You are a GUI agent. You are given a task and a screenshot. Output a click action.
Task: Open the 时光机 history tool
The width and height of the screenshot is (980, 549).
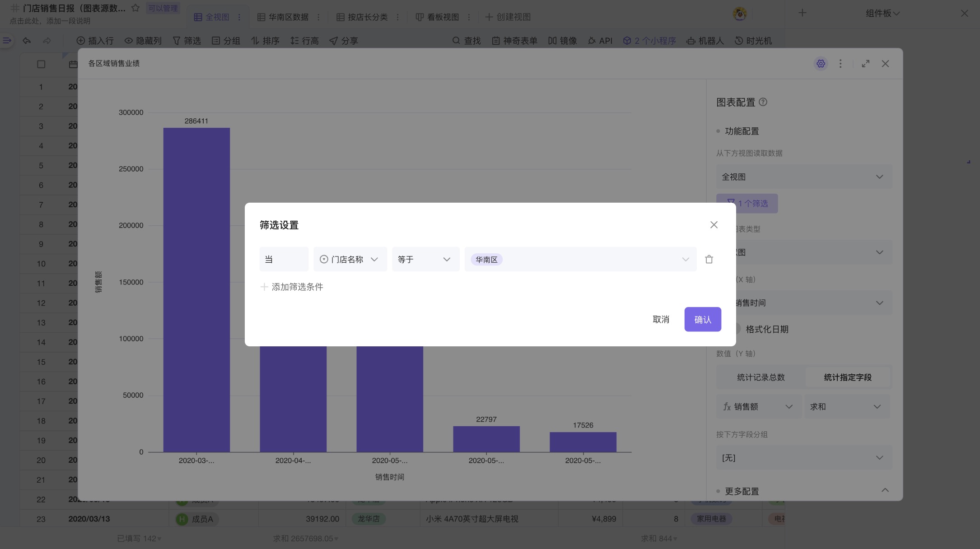[753, 41]
